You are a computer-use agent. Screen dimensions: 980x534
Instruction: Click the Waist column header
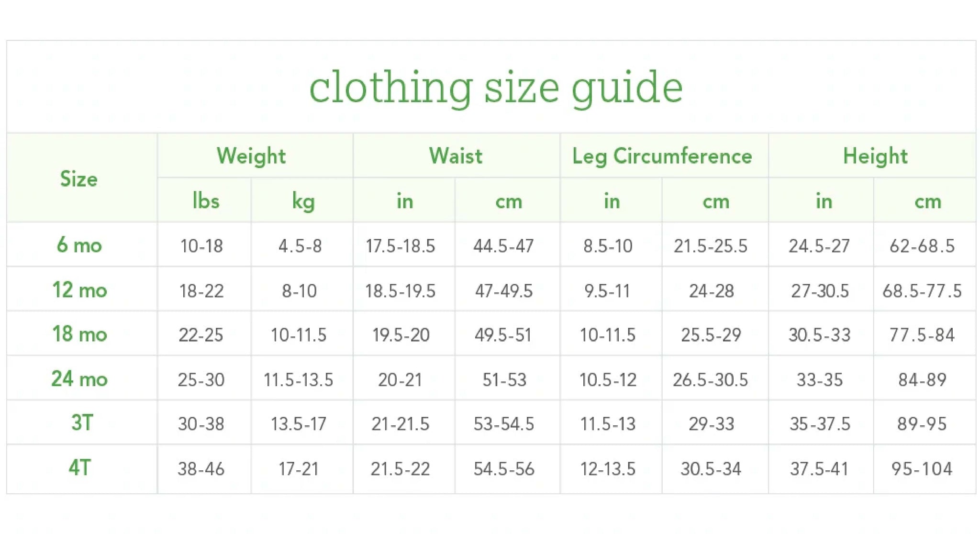coord(456,156)
